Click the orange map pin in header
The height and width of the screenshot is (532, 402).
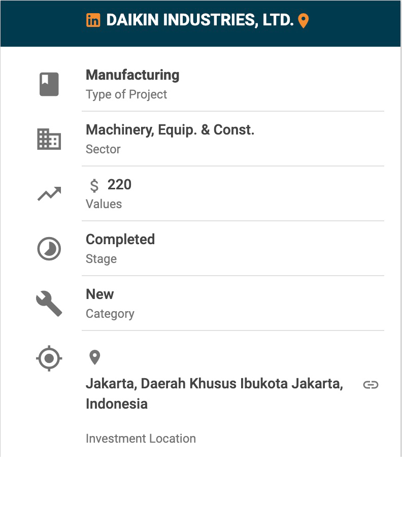point(303,21)
